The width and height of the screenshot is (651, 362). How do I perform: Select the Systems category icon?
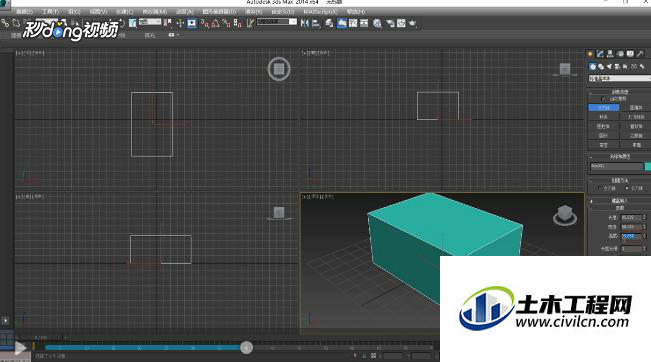click(642, 67)
